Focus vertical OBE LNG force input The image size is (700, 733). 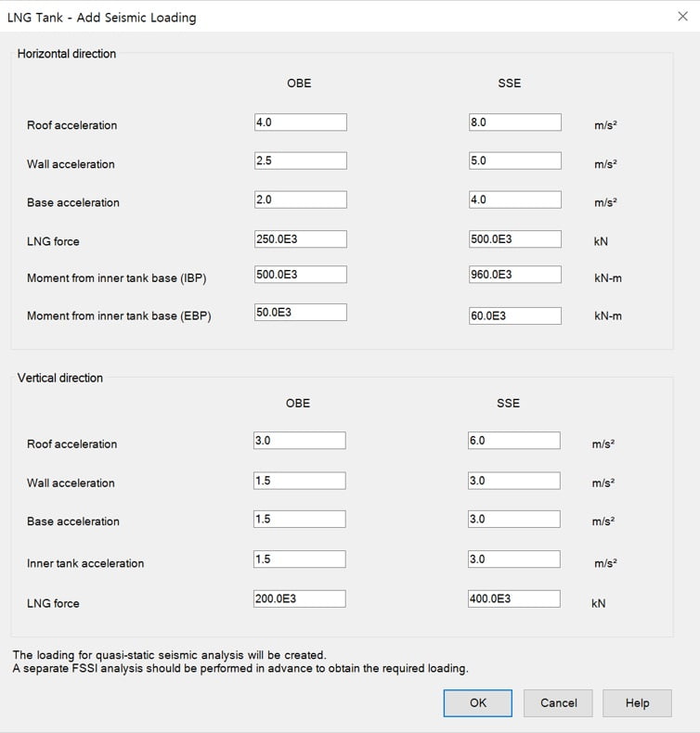[x=299, y=599]
